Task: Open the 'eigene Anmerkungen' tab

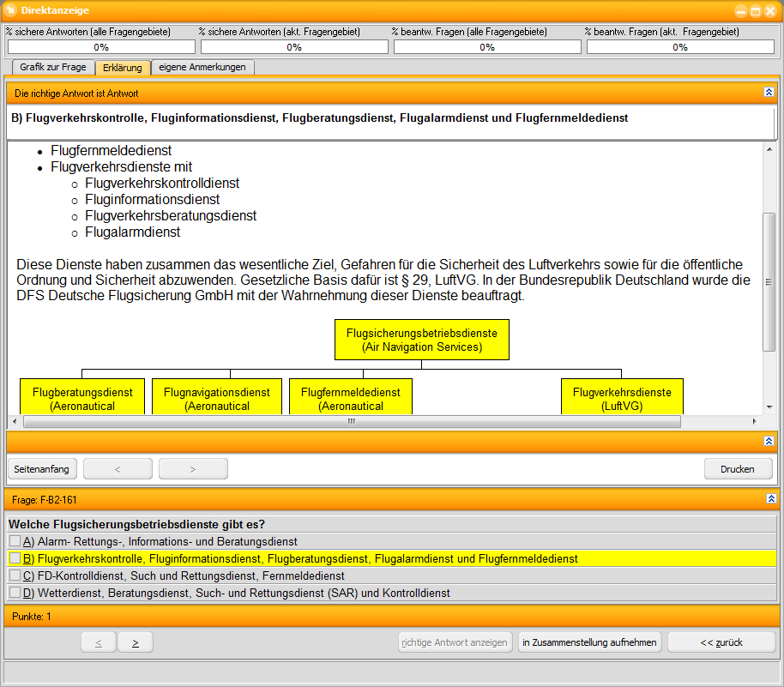Action: [x=202, y=67]
